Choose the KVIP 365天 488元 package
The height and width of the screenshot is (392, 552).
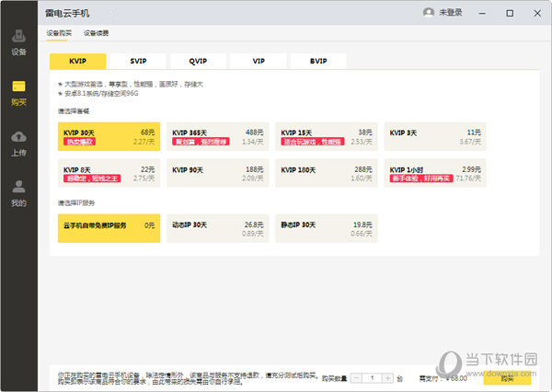point(217,137)
